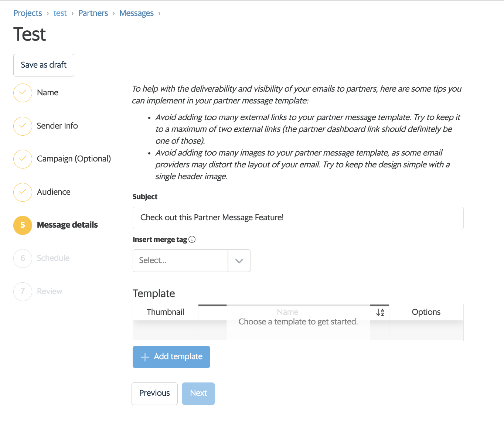Open the Name step label
The width and height of the screenshot is (504, 439).
click(48, 93)
